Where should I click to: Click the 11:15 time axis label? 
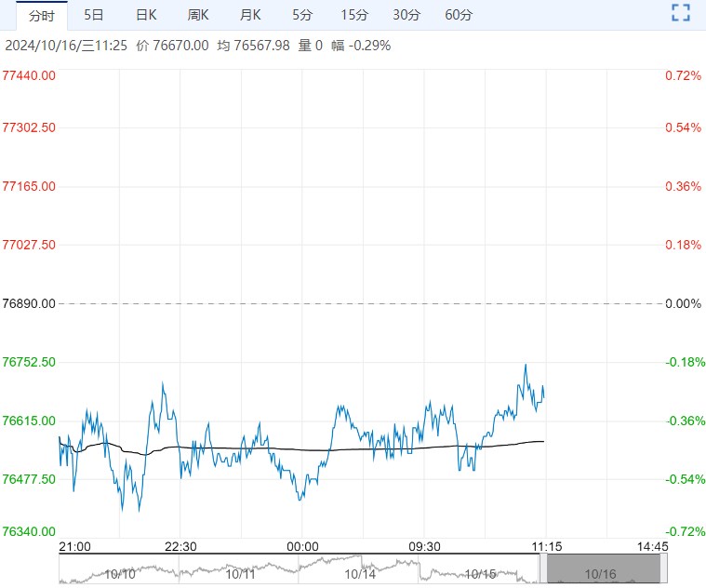pyautogui.click(x=545, y=546)
